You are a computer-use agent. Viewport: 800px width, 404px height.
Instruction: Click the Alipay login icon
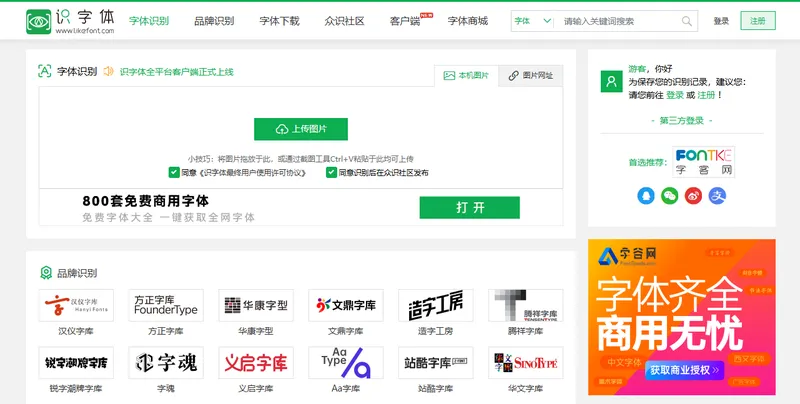pyautogui.click(x=717, y=196)
